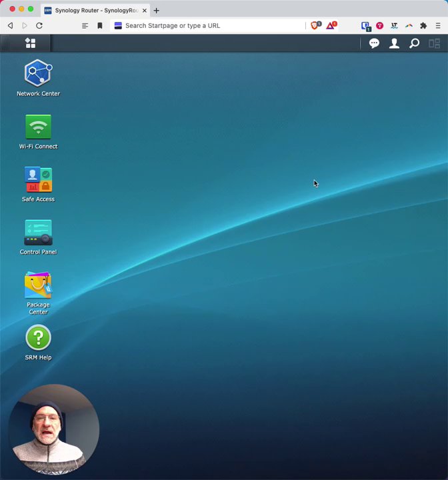Open the browser hamburger menu

(x=438, y=26)
